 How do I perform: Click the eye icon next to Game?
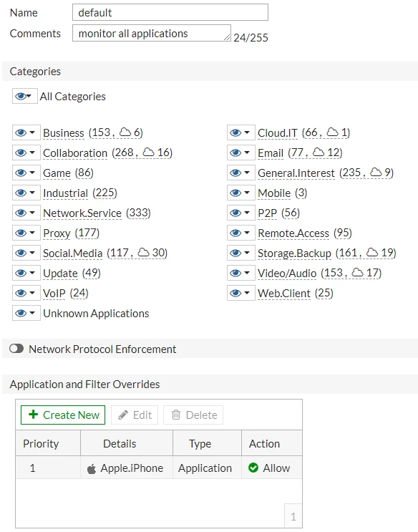21,173
